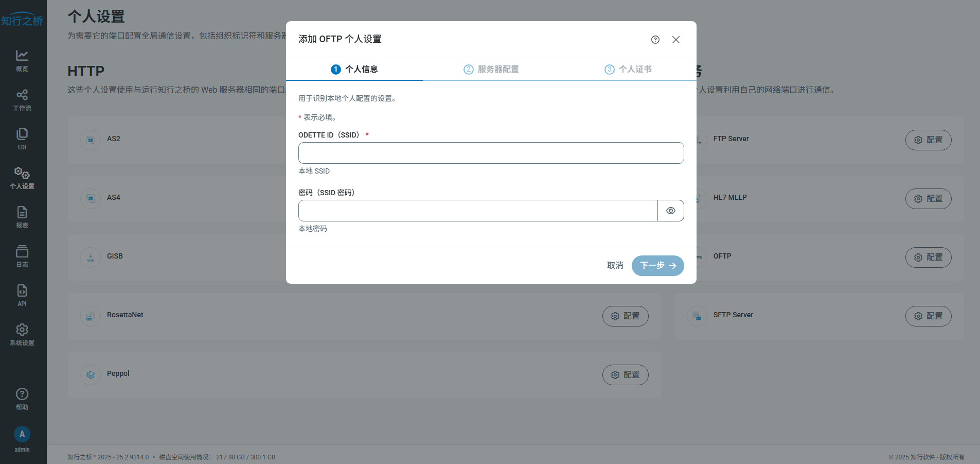Click the SSID 密码 password field

point(478,211)
